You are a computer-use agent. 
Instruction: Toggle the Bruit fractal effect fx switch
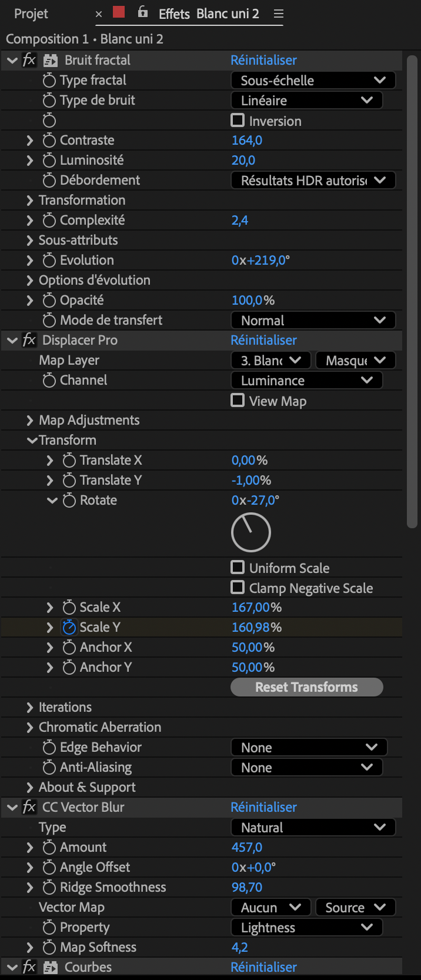click(x=29, y=60)
